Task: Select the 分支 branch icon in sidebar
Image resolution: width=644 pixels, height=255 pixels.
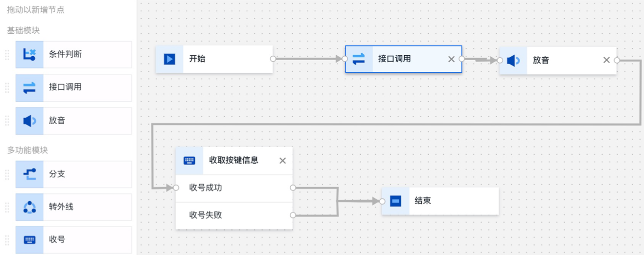Action: (x=29, y=174)
